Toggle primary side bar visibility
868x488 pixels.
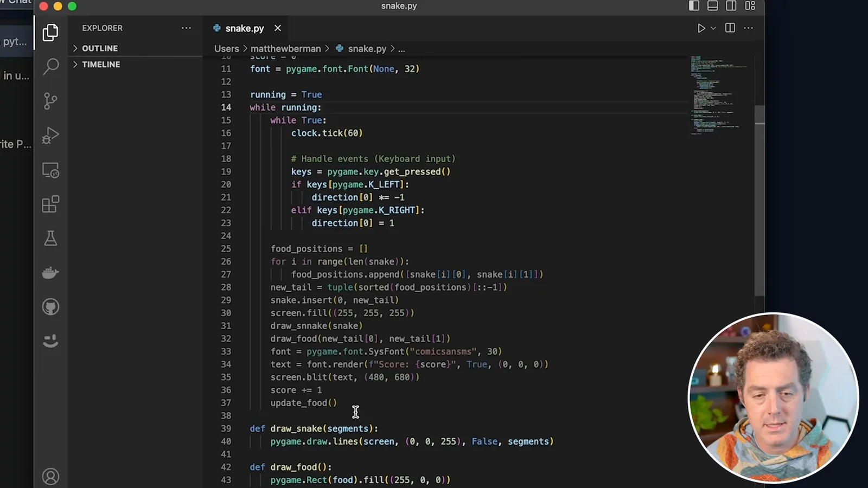[x=694, y=5]
